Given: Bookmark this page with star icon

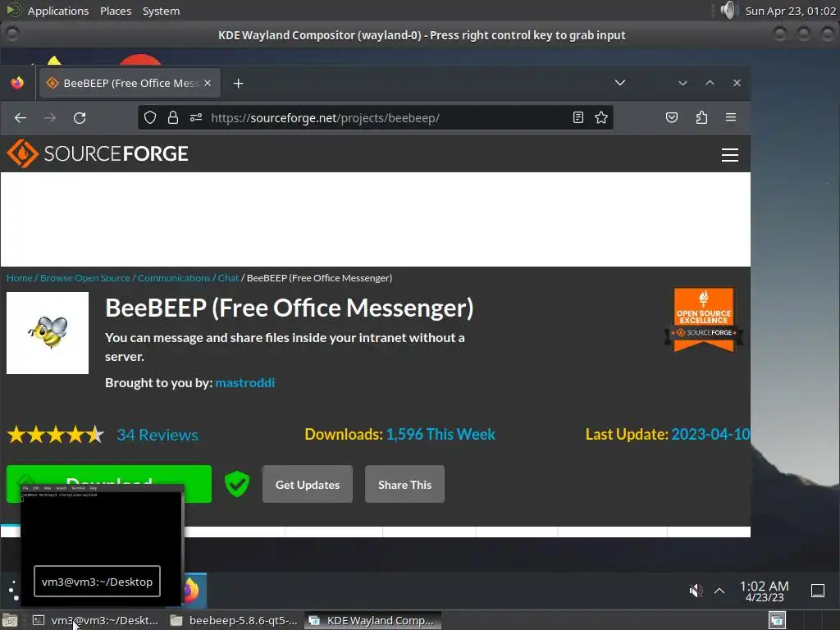Looking at the screenshot, I should coord(601,118).
